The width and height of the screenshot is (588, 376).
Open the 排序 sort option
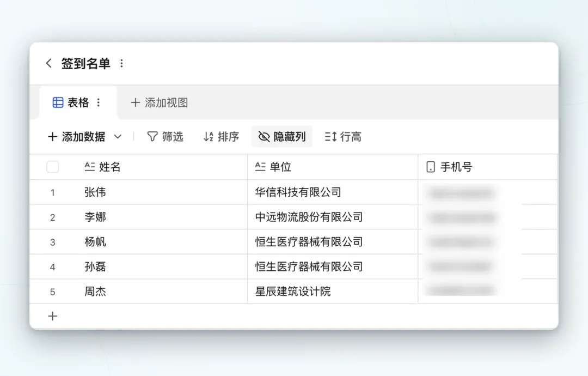point(221,137)
